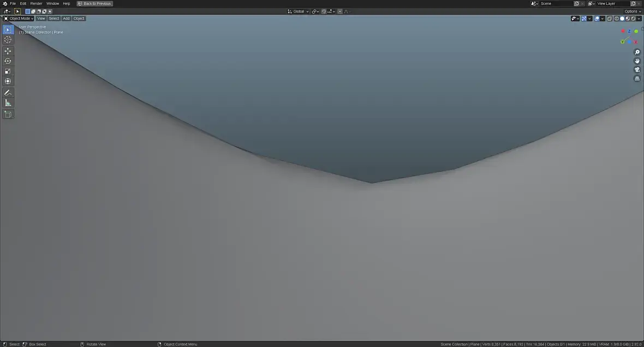Open the Object menu in viewport header
This screenshot has height=347, width=644.
coord(79,19)
